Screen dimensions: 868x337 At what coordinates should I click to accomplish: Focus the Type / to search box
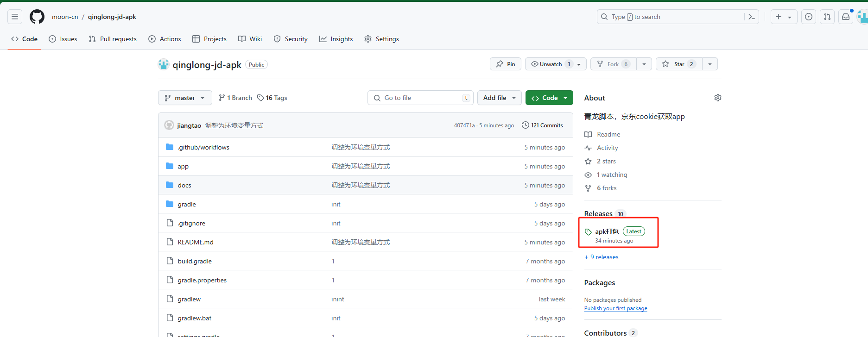[678, 17]
